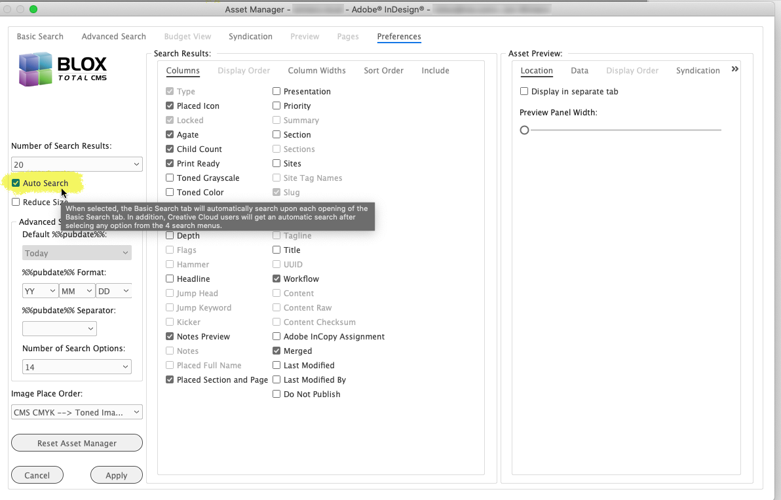781x500 pixels.
Task: Click the Preview Panel Width slider handle
Action: click(x=524, y=130)
